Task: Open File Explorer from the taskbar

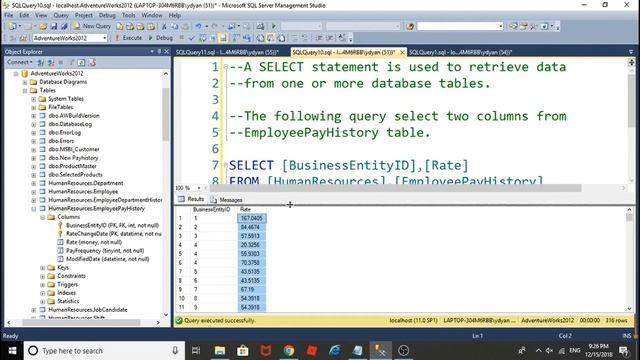Action: pos(220,351)
